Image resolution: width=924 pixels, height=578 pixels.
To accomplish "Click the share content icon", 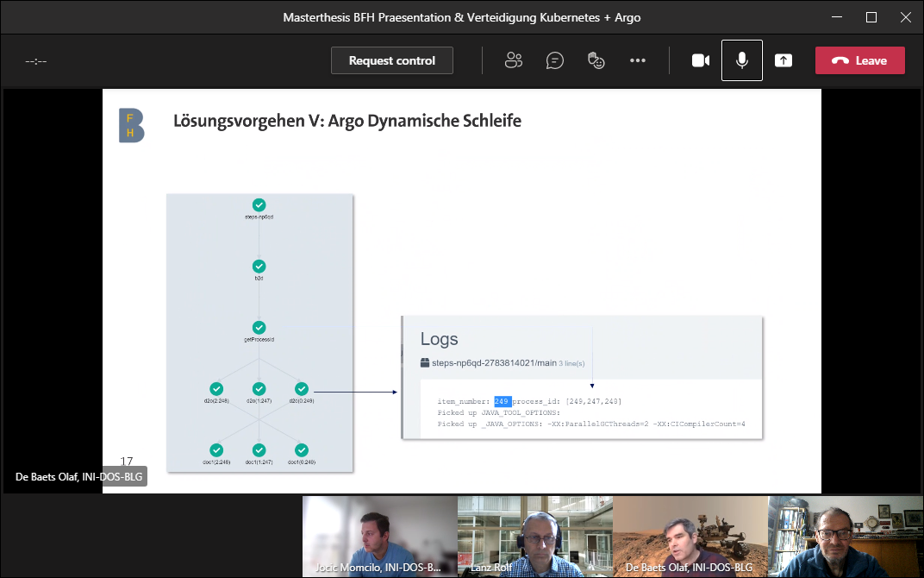I will point(783,60).
